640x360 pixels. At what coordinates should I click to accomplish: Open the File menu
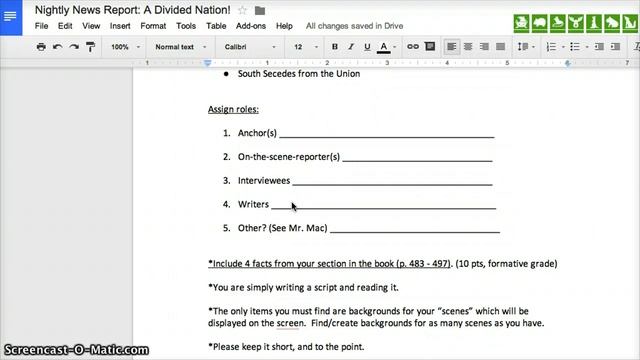41,26
